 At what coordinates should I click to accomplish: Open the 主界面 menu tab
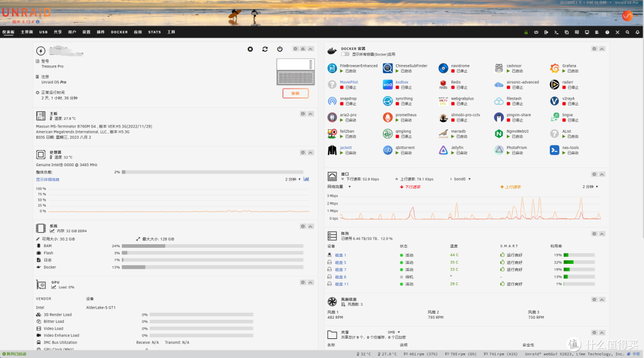coord(27,32)
